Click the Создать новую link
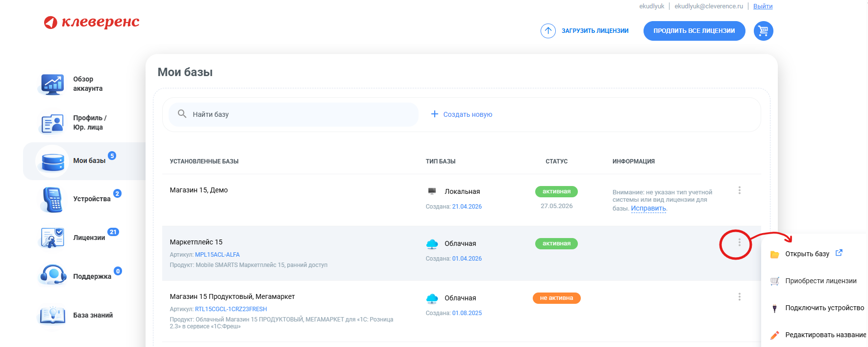 468,114
